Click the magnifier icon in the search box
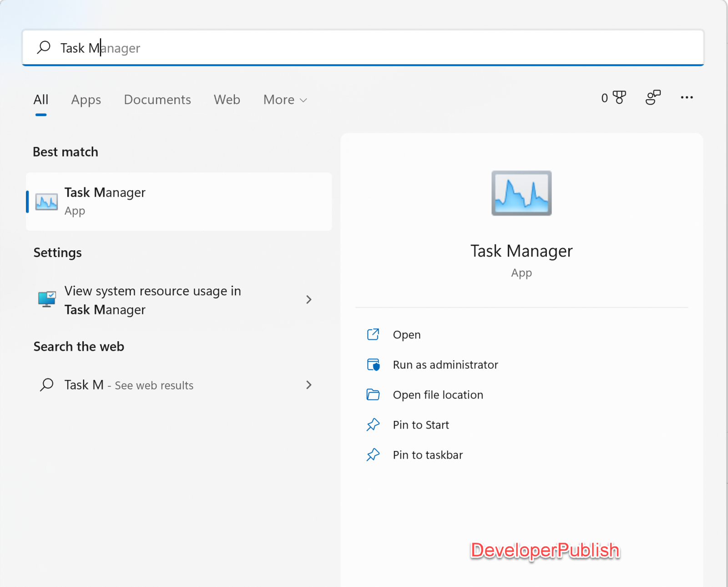This screenshot has height=587, width=728. point(44,47)
